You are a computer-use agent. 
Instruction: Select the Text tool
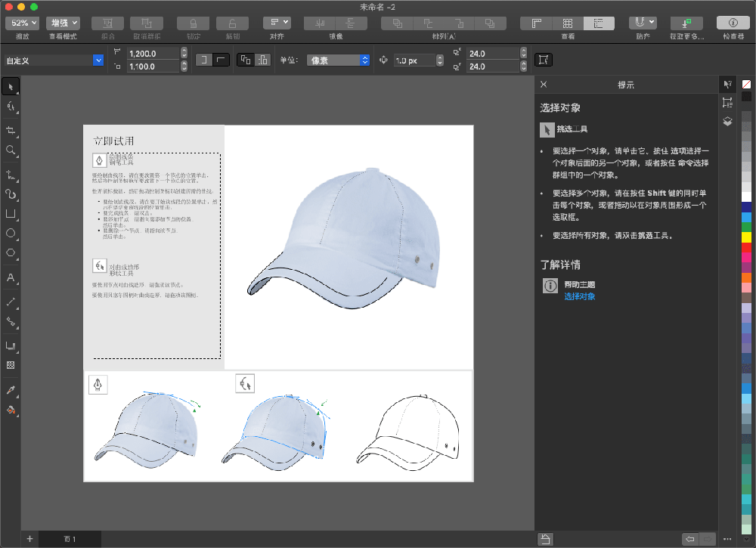[x=10, y=278]
